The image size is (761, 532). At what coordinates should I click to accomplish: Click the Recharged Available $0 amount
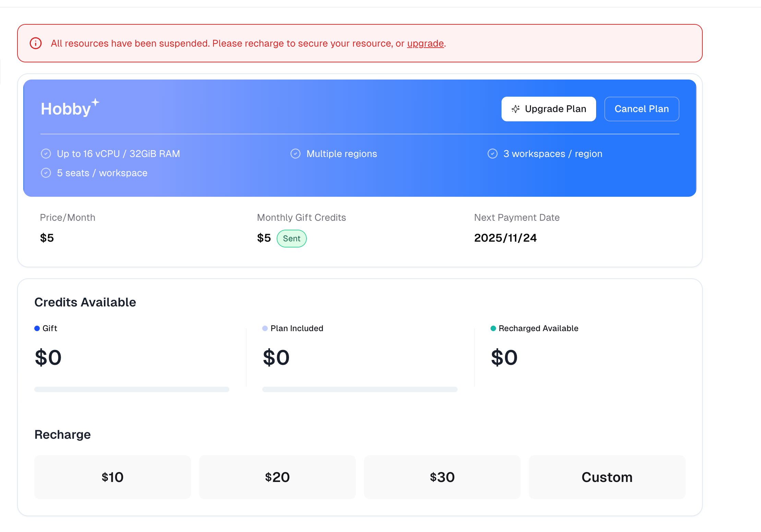click(x=504, y=358)
